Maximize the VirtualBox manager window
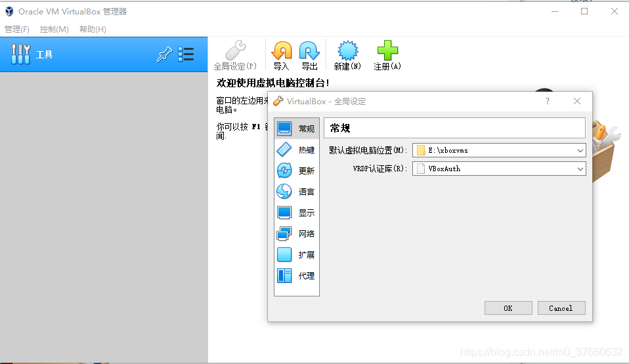The height and width of the screenshot is (364, 629). coord(584,11)
